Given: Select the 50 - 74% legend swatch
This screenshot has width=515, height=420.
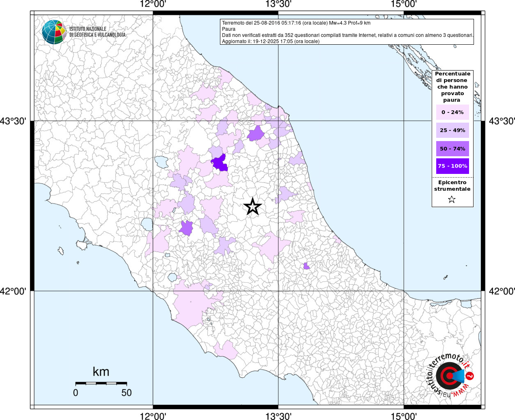Looking at the screenshot, I should (x=452, y=148).
